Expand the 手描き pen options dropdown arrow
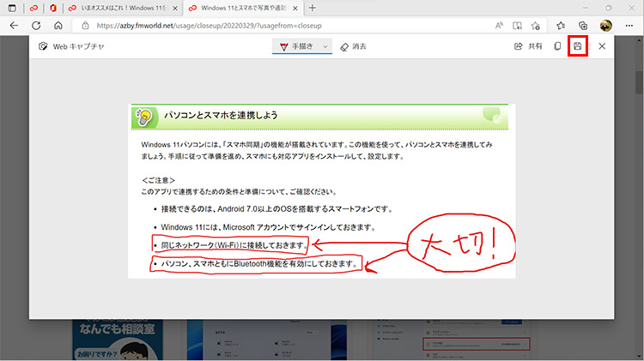 (325, 46)
